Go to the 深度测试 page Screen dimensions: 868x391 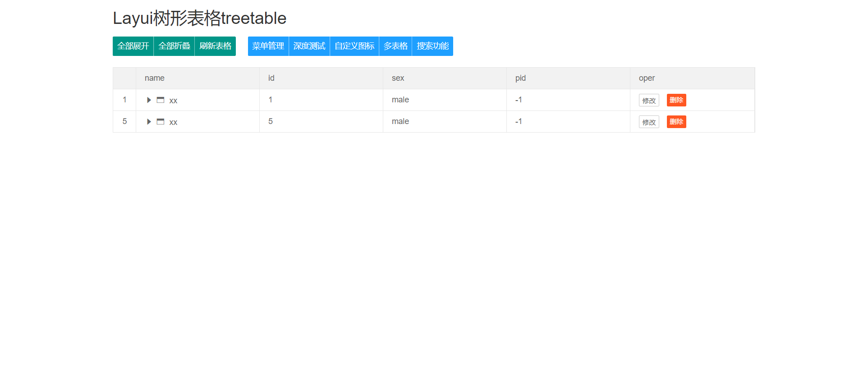[309, 46]
